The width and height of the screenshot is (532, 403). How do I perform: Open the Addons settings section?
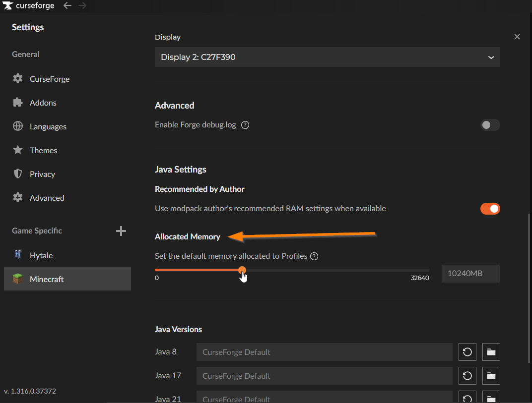click(67, 102)
